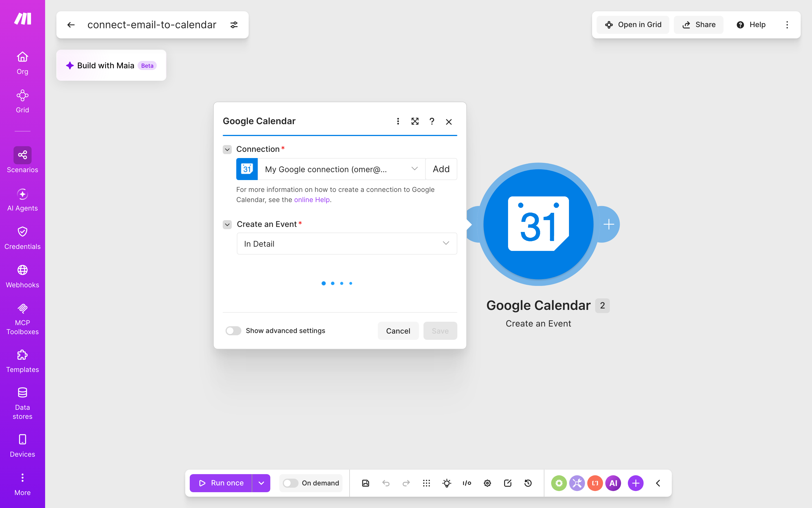The image size is (812, 508).
Task: Open Templates in the sidebar
Action: point(23,361)
